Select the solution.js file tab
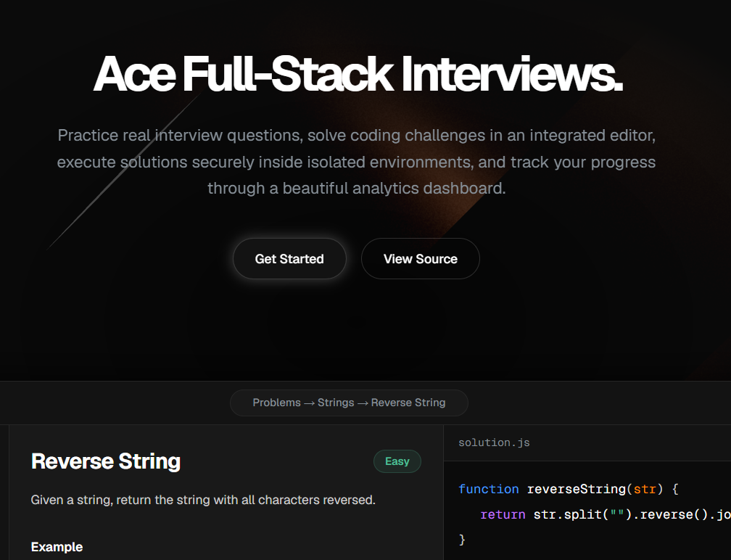The width and height of the screenshot is (731, 560). point(494,442)
